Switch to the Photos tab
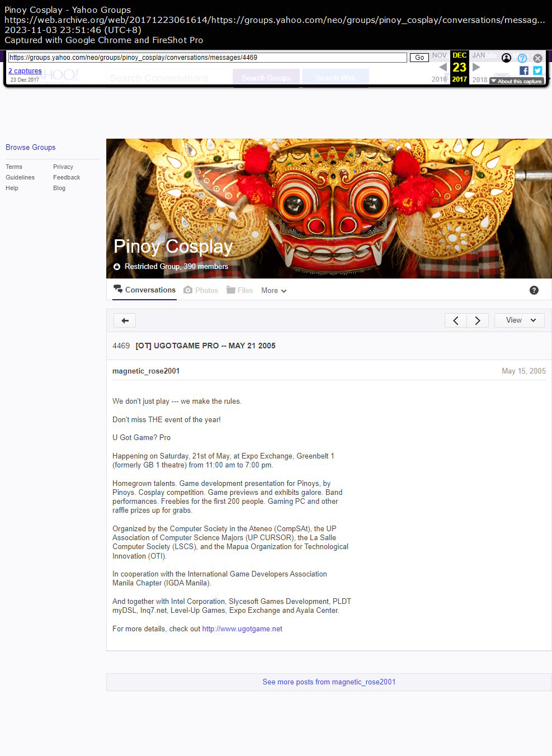The height and width of the screenshot is (756, 552). pyautogui.click(x=201, y=290)
